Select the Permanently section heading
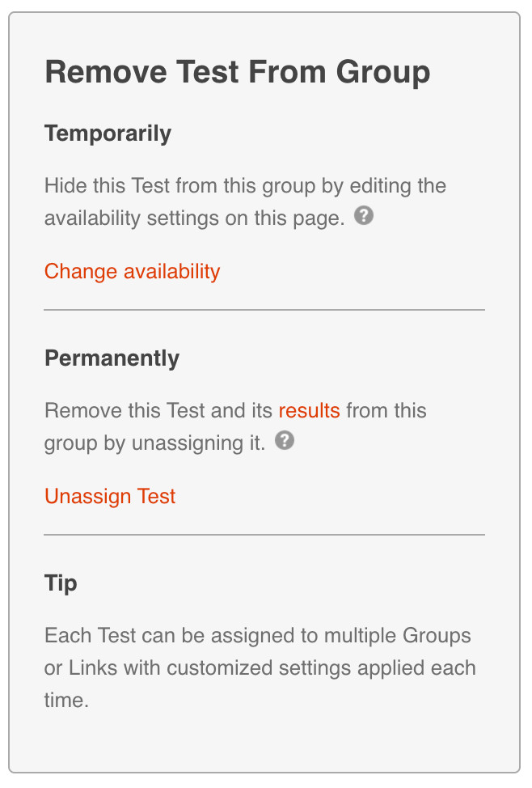 [112, 358]
